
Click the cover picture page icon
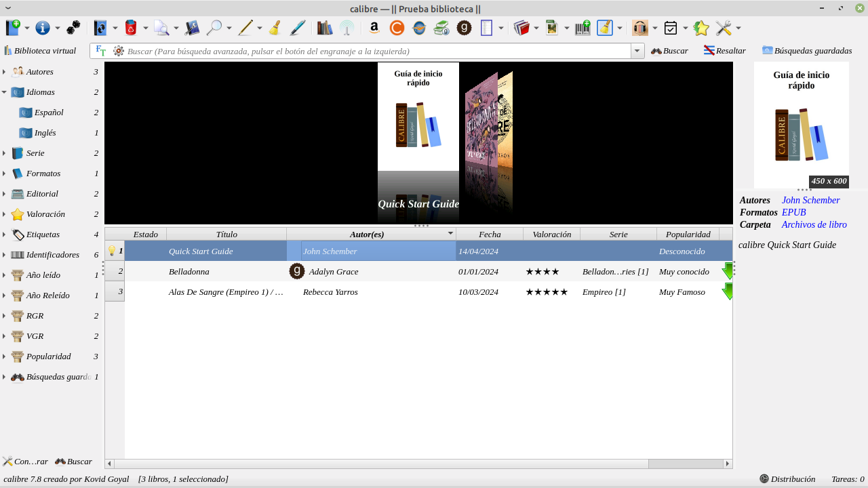click(x=552, y=28)
